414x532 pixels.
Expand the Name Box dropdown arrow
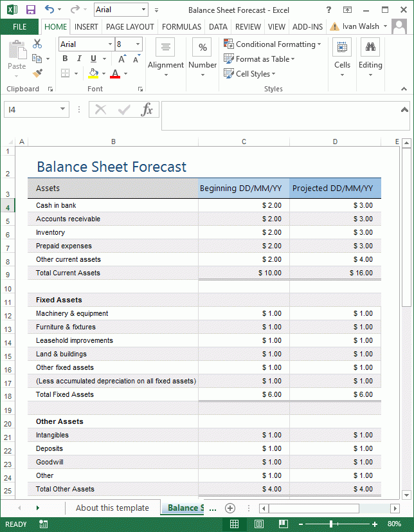click(62, 109)
